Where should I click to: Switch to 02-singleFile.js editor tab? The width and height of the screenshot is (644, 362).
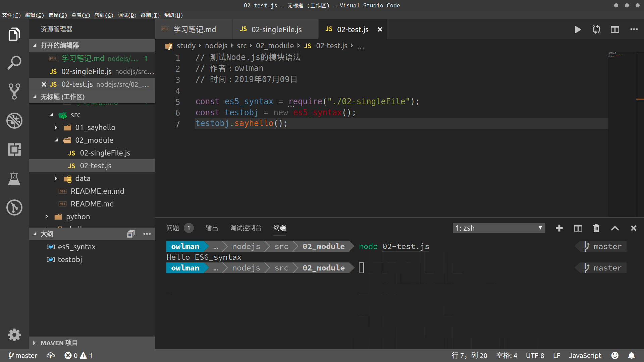click(x=276, y=29)
